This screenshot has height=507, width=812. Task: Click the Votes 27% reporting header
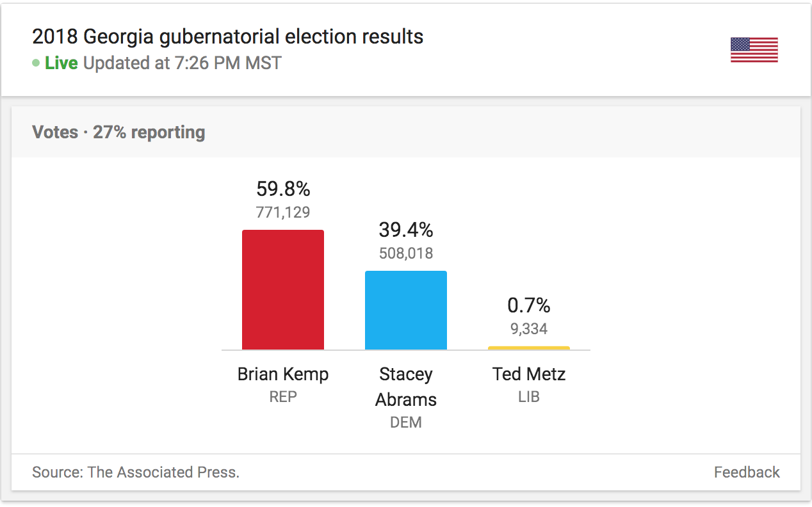118,133
